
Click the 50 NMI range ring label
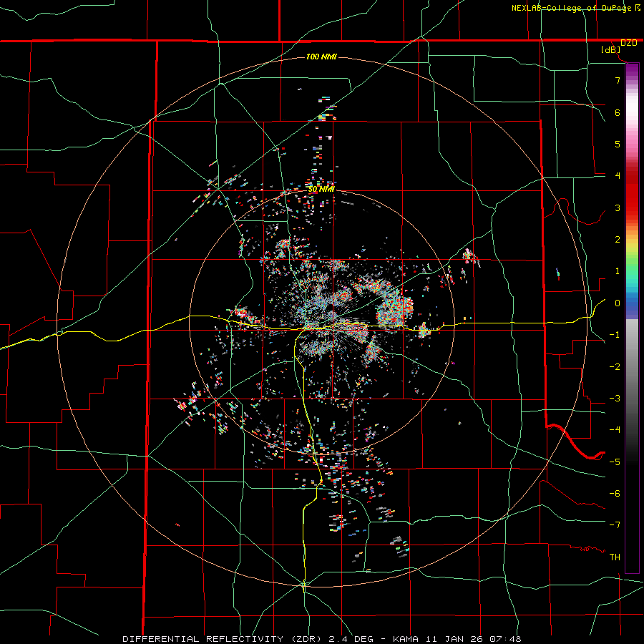click(x=321, y=189)
